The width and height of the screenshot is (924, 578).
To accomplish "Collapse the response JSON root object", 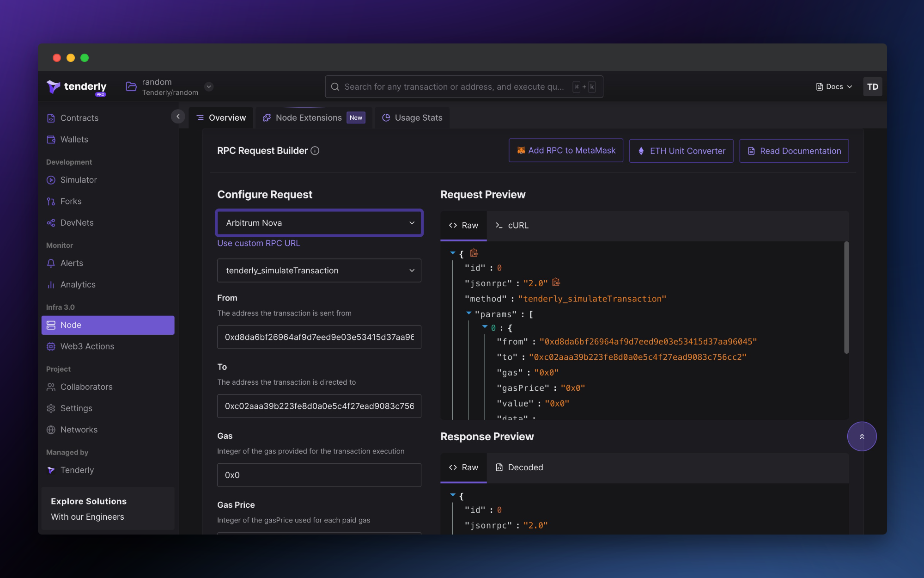I will click(x=453, y=495).
